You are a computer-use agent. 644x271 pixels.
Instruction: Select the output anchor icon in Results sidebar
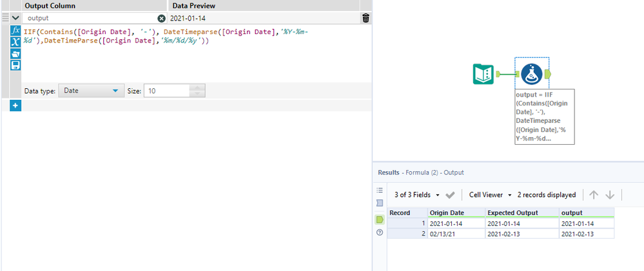380,220
